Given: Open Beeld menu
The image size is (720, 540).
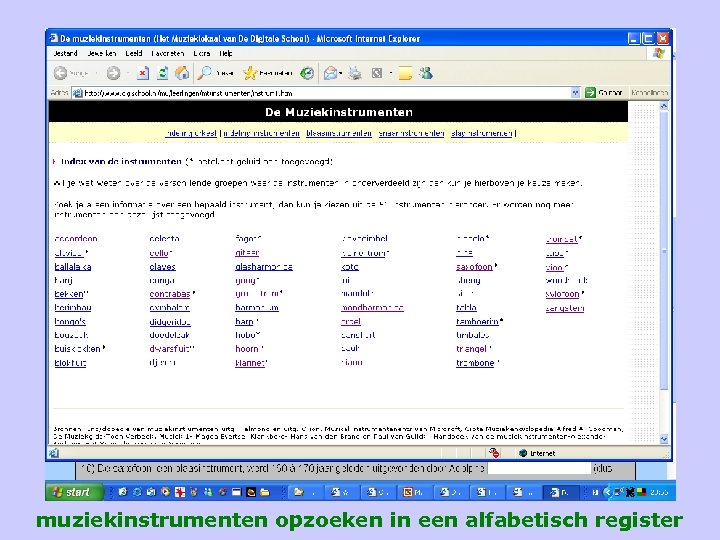Looking at the screenshot, I should 134,53.
